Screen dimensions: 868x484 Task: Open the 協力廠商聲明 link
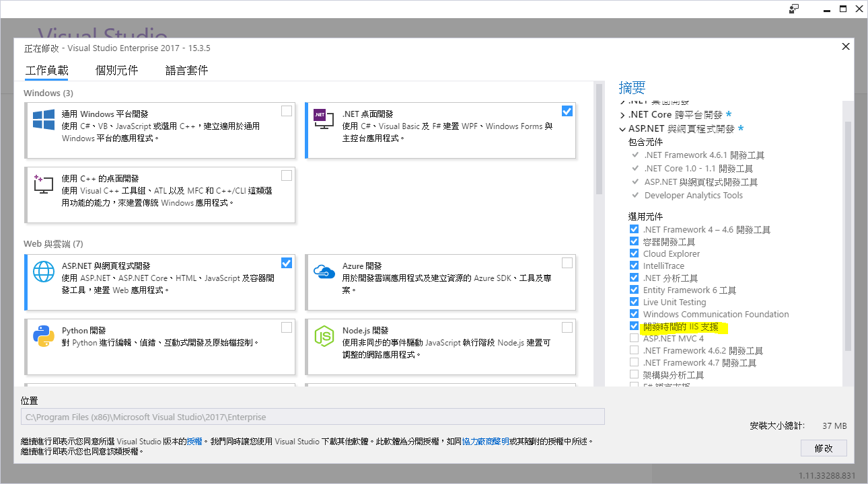pos(486,442)
